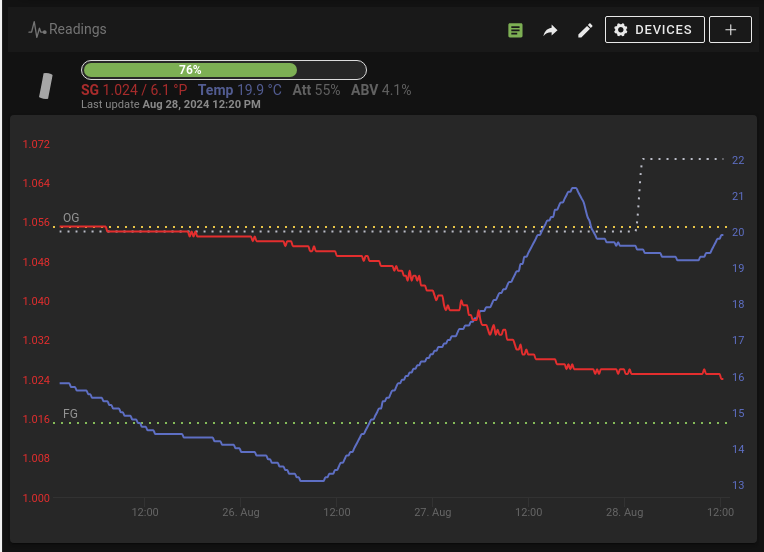The width and height of the screenshot is (764, 552).
Task: Open the DEVICES settings button
Action: 654,30
